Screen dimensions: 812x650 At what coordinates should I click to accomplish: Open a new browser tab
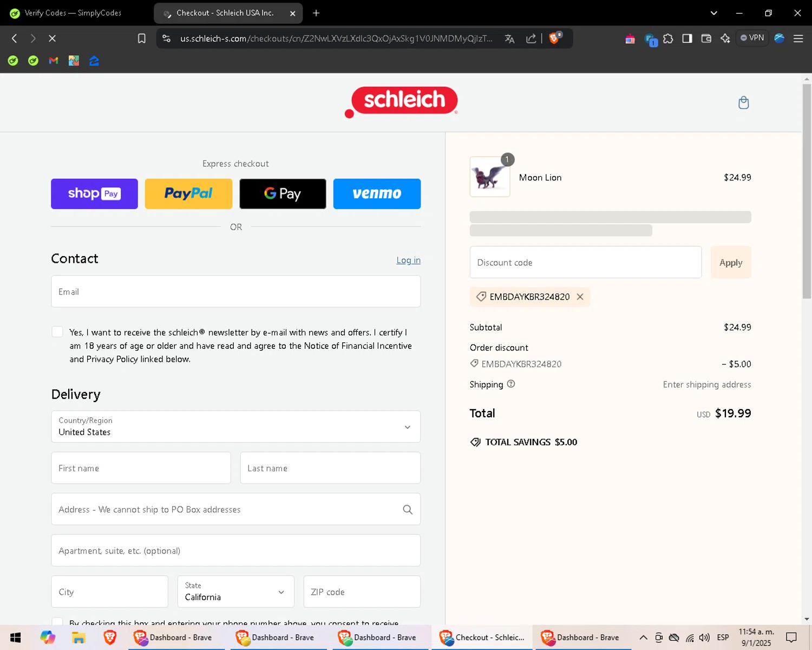[x=316, y=13]
